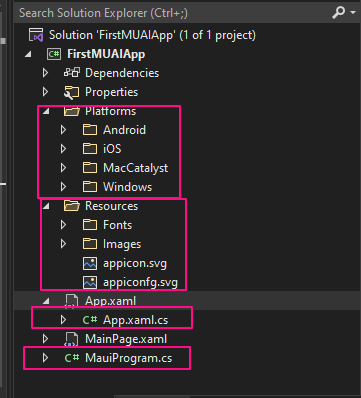Click the C# icon of MauiProgram.cs
Image resolution: width=361 pixels, height=398 pixels.
[x=72, y=358]
